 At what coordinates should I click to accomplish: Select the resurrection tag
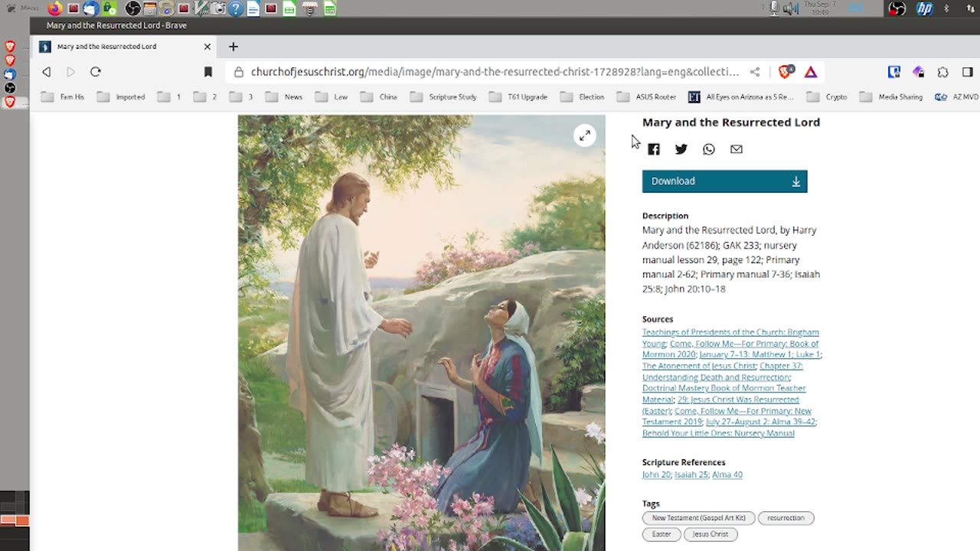tap(786, 518)
